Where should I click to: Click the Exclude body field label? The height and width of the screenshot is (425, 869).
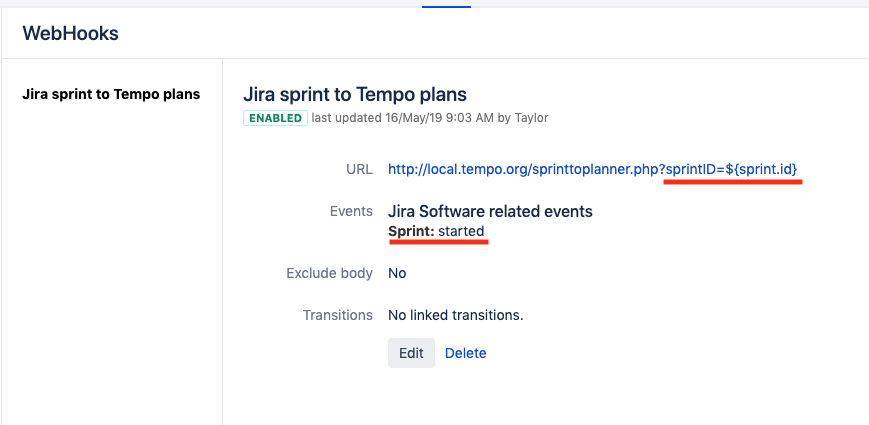[x=329, y=273]
